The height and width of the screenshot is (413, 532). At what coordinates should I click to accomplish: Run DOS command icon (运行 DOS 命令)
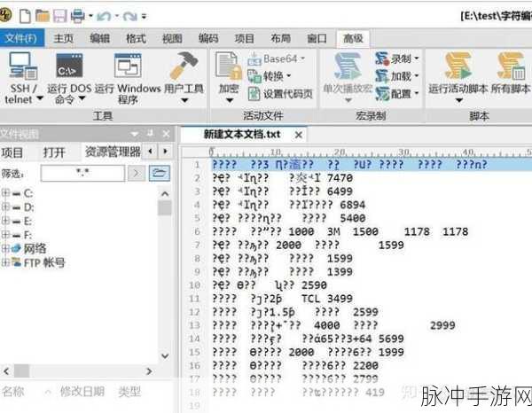69,66
